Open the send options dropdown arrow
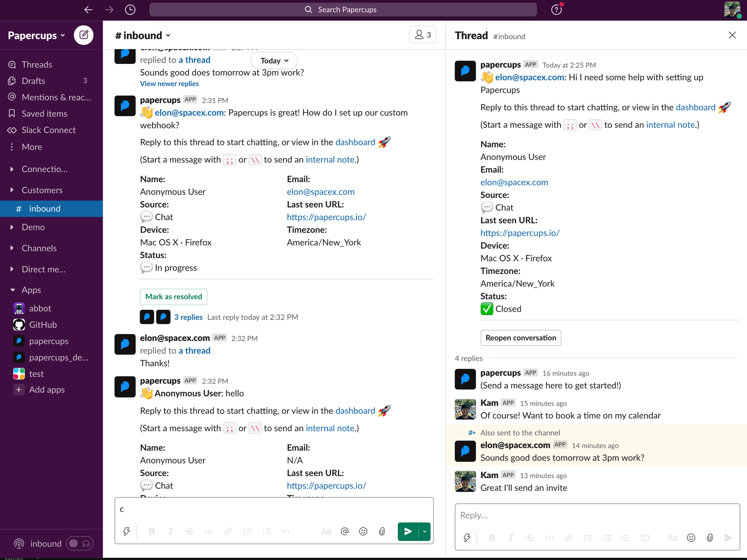Viewport: 747px width, 560px height. (425, 531)
